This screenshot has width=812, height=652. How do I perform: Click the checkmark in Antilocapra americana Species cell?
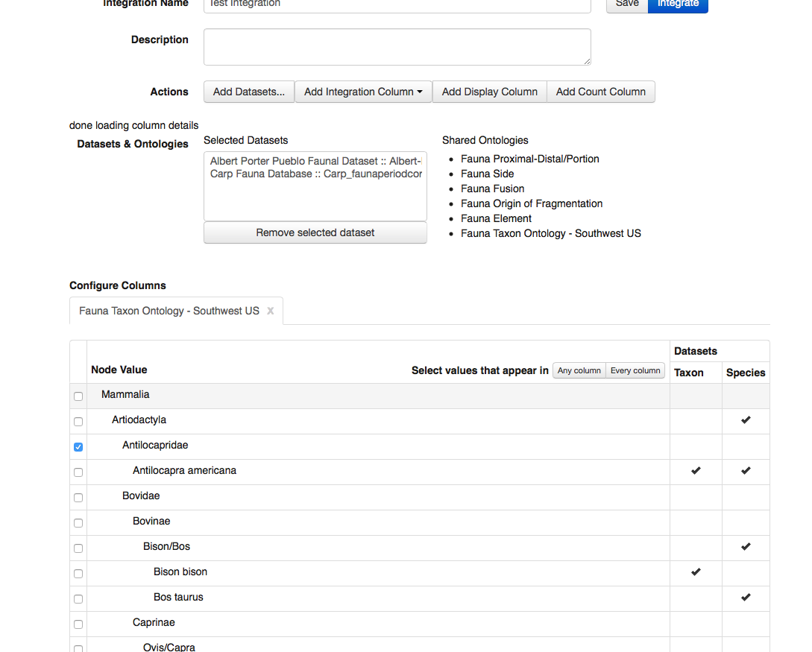coord(746,470)
